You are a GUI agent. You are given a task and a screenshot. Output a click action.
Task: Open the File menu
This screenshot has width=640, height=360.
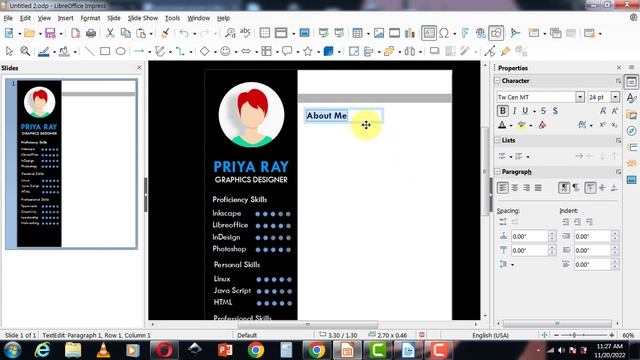(x=8, y=18)
